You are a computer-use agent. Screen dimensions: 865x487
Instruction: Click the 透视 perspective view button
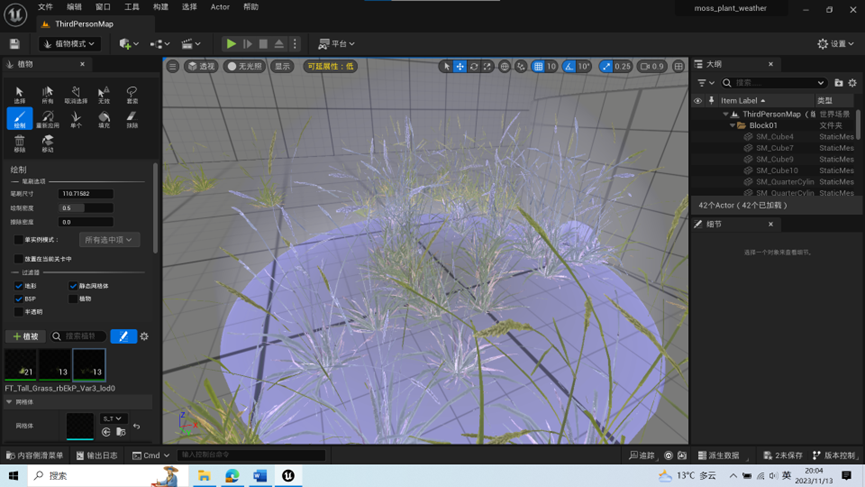pos(201,66)
